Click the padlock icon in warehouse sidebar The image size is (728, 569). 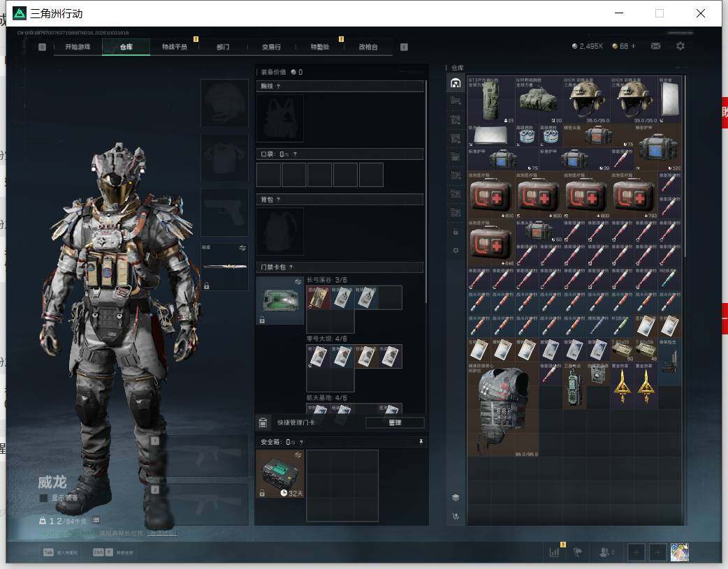click(456, 232)
